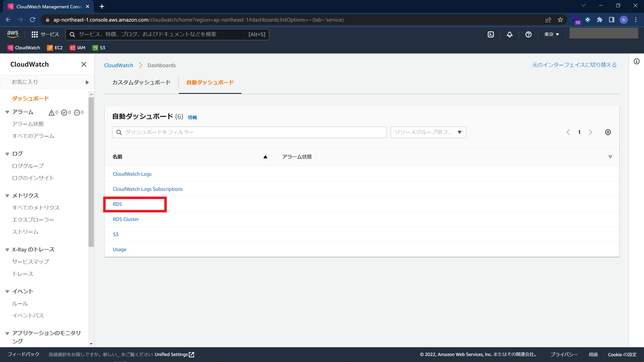Click the next page arrow button
The image size is (644, 362).
tap(590, 132)
